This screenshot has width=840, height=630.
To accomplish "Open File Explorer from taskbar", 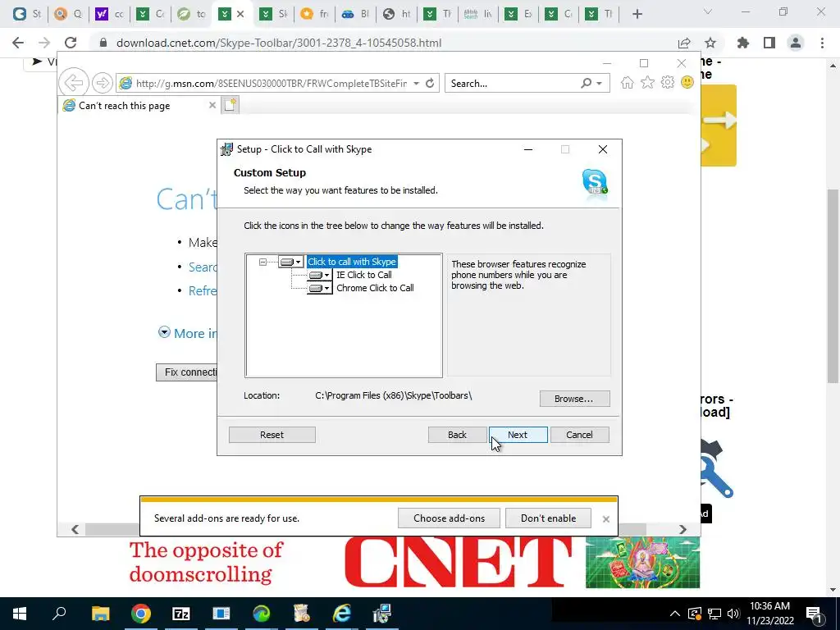I will click(x=100, y=614).
